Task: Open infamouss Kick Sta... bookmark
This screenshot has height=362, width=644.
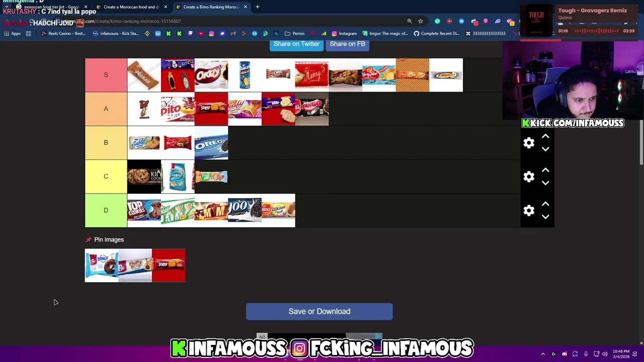Action: click(x=116, y=34)
